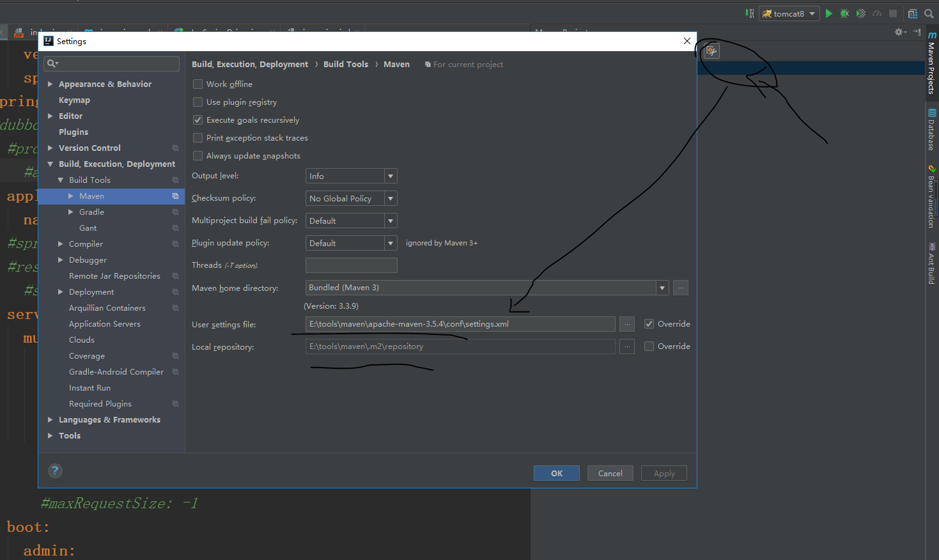The image size is (939, 560).
Task: Click the Threads input field
Action: pos(352,265)
